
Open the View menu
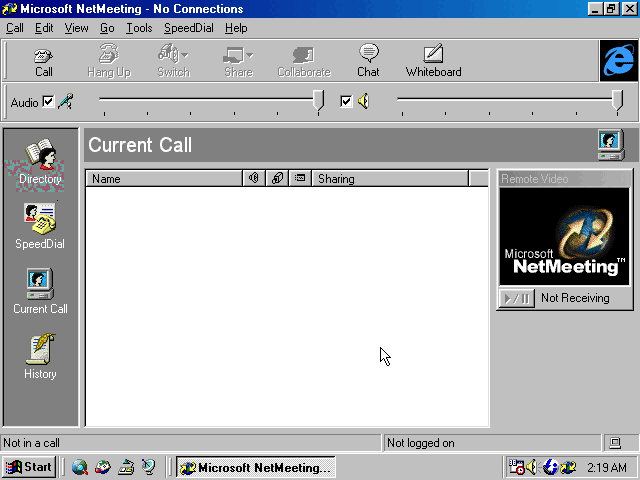click(x=76, y=28)
